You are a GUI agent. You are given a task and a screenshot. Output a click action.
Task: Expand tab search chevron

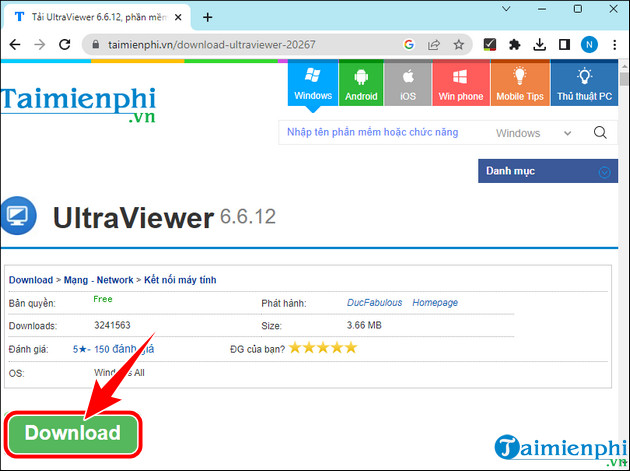506,8
